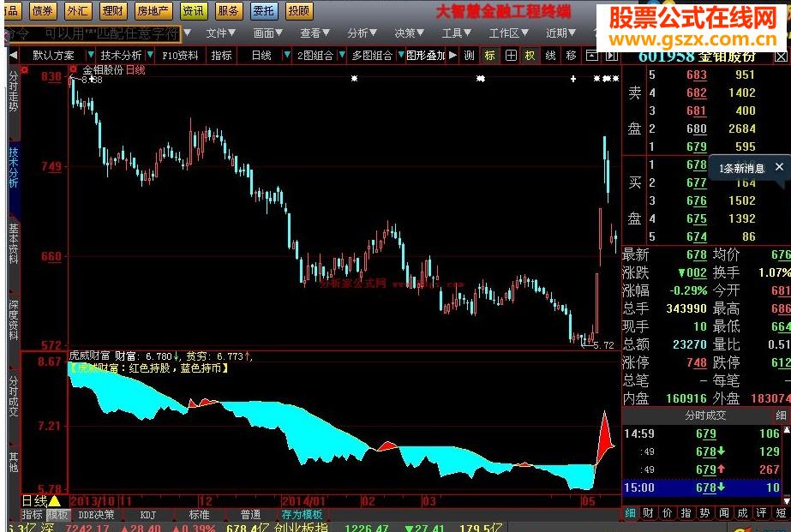Select the 价 tab in quote panel
The width and height of the screenshot is (791, 532).
[x=668, y=513]
